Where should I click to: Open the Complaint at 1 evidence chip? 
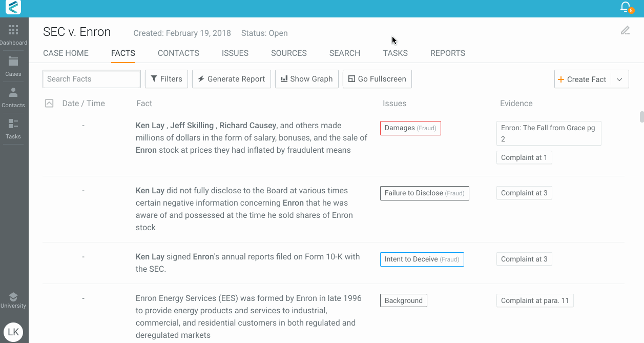pos(524,157)
